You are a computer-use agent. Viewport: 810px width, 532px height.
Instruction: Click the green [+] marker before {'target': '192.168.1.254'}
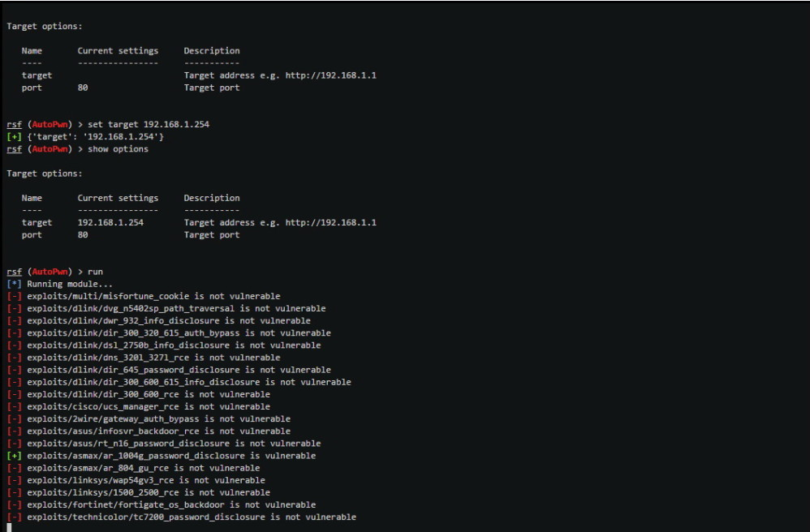tap(14, 137)
